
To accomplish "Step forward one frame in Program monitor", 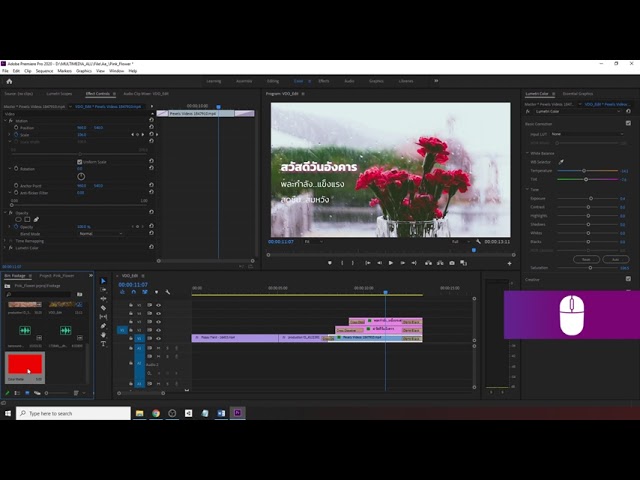I will click(402, 263).
